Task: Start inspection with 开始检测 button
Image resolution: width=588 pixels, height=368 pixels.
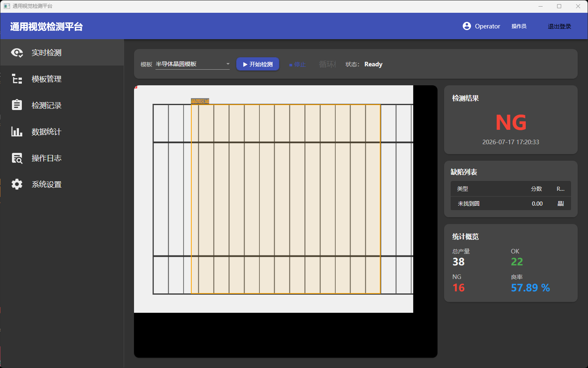Action: 258,64
